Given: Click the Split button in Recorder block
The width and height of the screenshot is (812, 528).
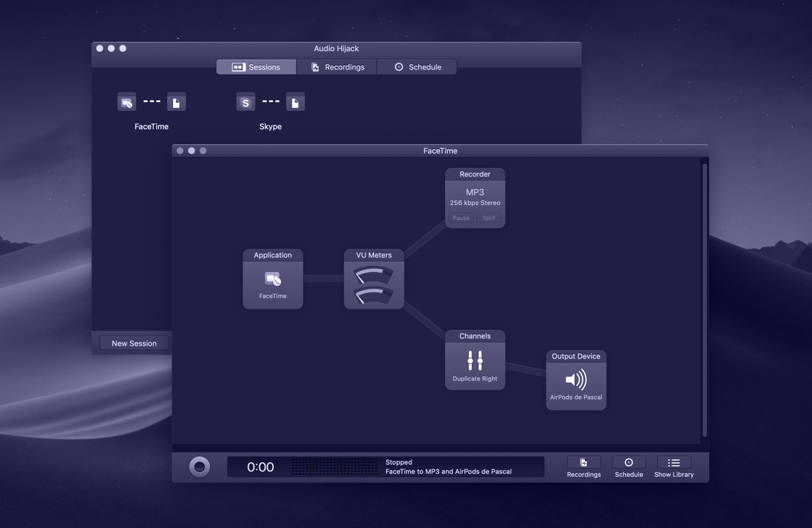Looking at the screenshot, I should [489, 218].
